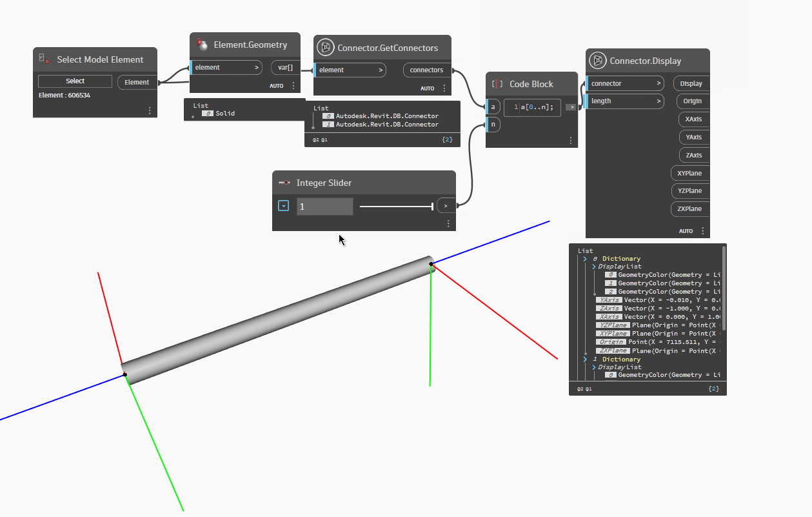This screenshot has height=517, width=812.
Task: Open Connector.Display node three-dot menu
Action: (702, 230)
